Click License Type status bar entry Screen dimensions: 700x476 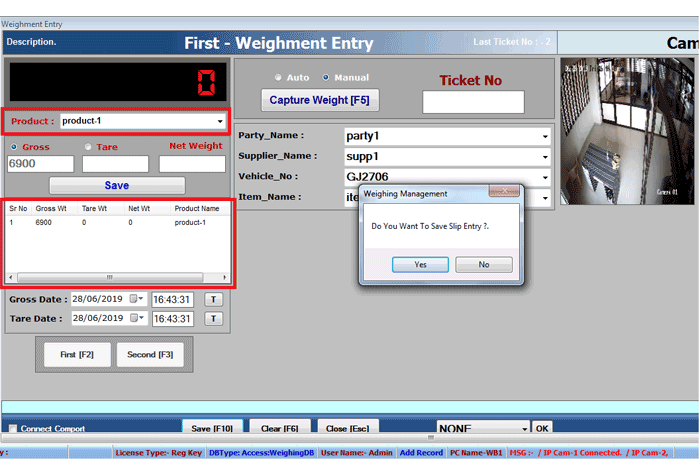[158, 453]
